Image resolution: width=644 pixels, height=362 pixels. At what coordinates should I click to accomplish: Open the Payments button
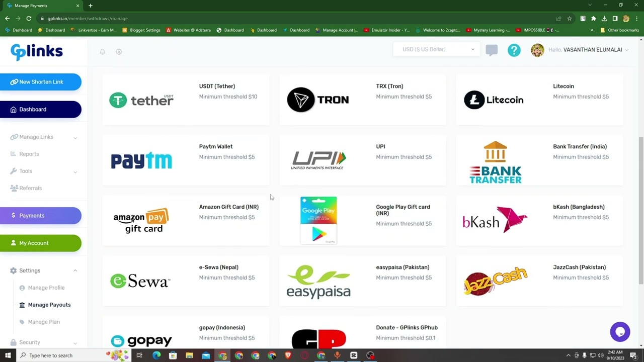point(40,216)
